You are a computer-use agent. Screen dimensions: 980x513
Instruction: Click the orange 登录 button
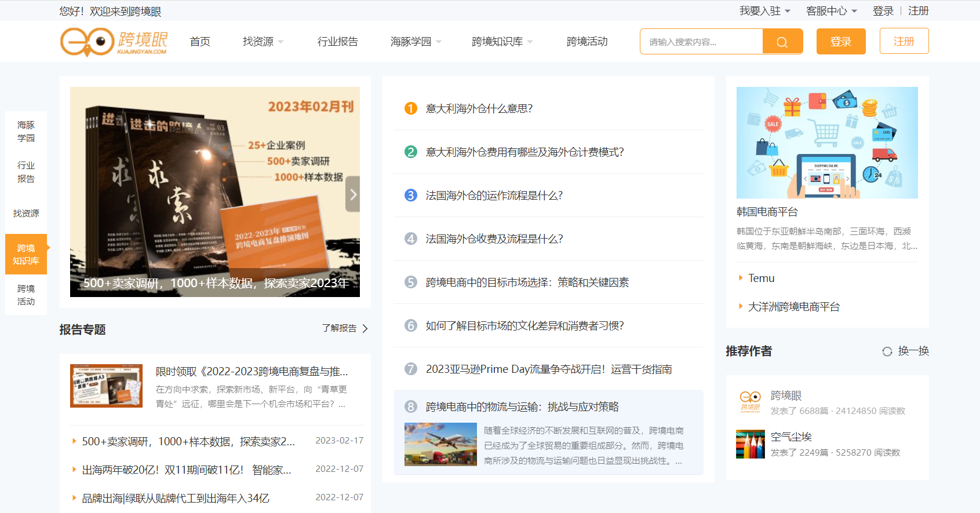click(x=841, y=42)
